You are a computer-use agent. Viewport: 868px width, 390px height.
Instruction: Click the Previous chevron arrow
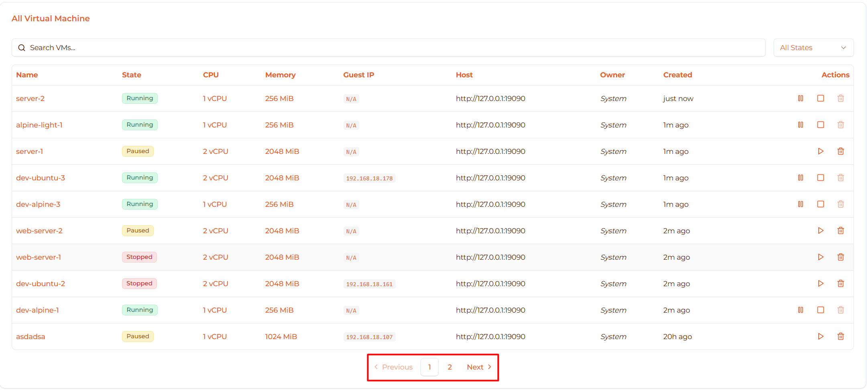click(376, 367)
